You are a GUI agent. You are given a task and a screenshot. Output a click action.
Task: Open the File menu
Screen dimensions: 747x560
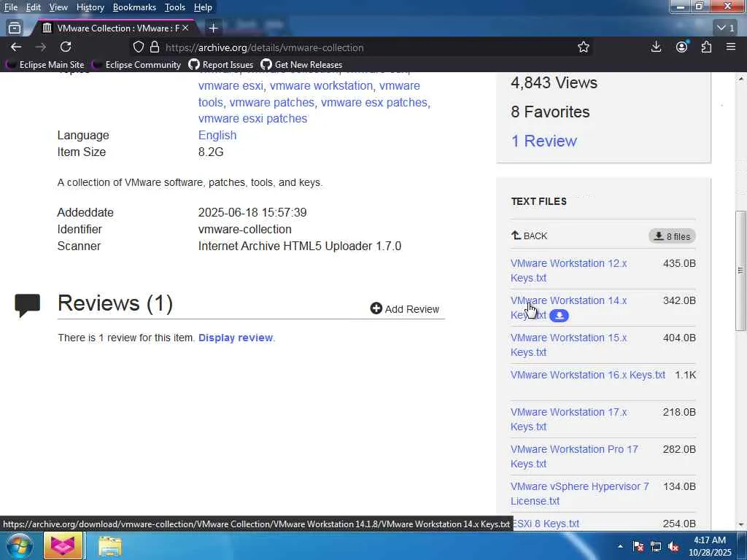pos(11,7)
